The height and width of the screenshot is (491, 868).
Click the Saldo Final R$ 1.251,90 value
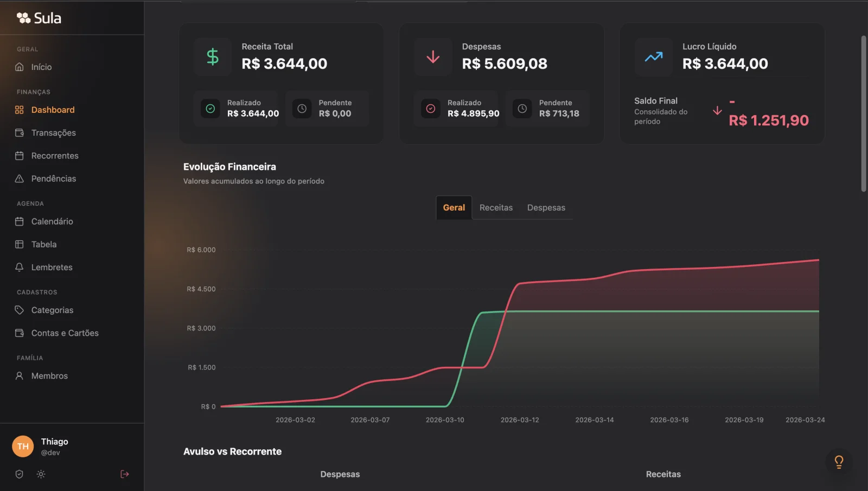(768, 120)
